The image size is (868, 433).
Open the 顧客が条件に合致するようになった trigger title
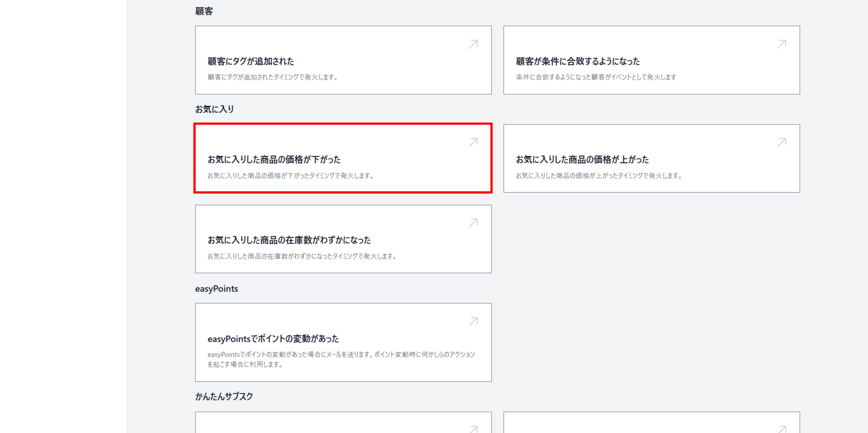click(578, 61)
